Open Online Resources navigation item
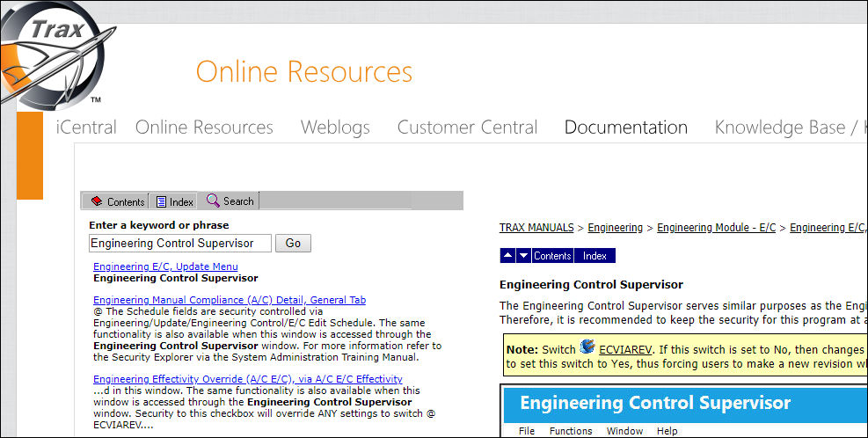This screenshot has height=438, width=868. (x=204, y=128)
